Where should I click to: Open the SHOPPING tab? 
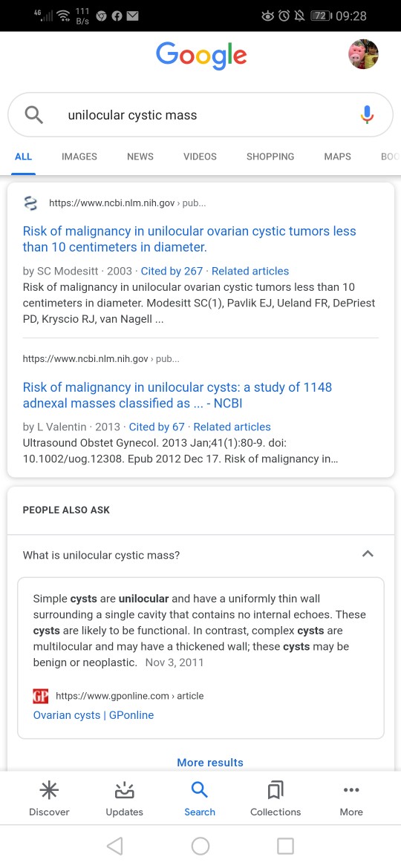[x=270, y=157]
